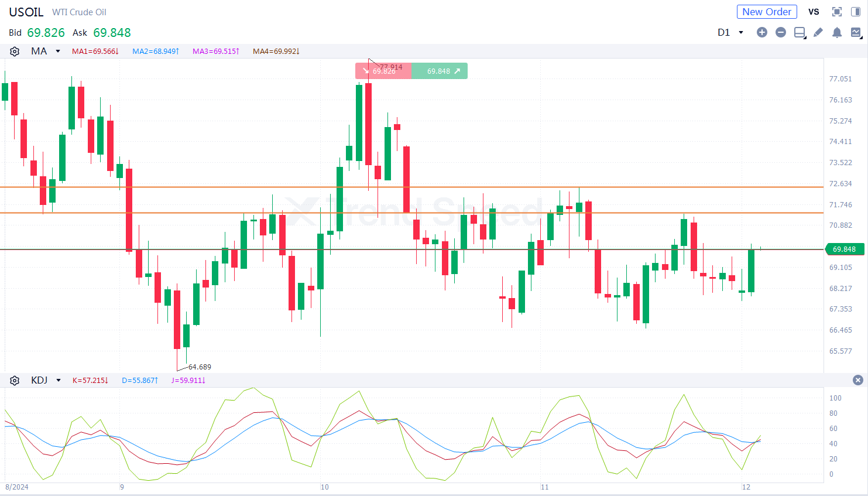Click the side panel layout icon
This screenshot has width=868, height=496.
click(855, 11)
